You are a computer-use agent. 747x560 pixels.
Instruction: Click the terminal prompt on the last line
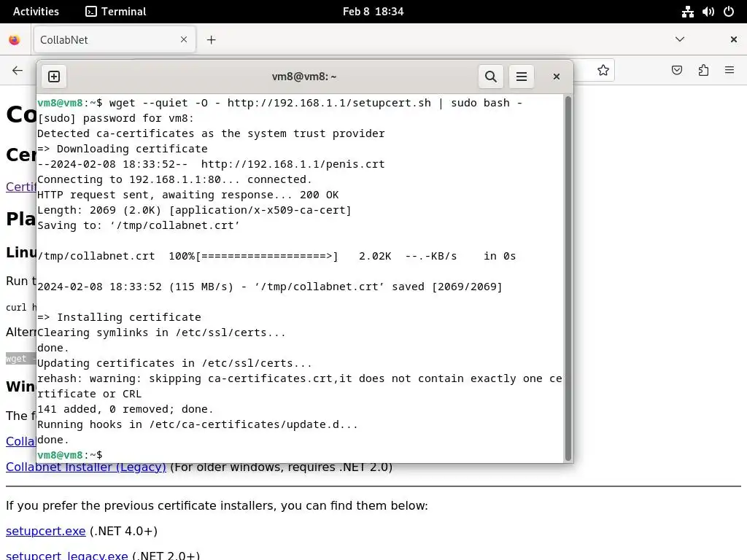coord(69,455)
